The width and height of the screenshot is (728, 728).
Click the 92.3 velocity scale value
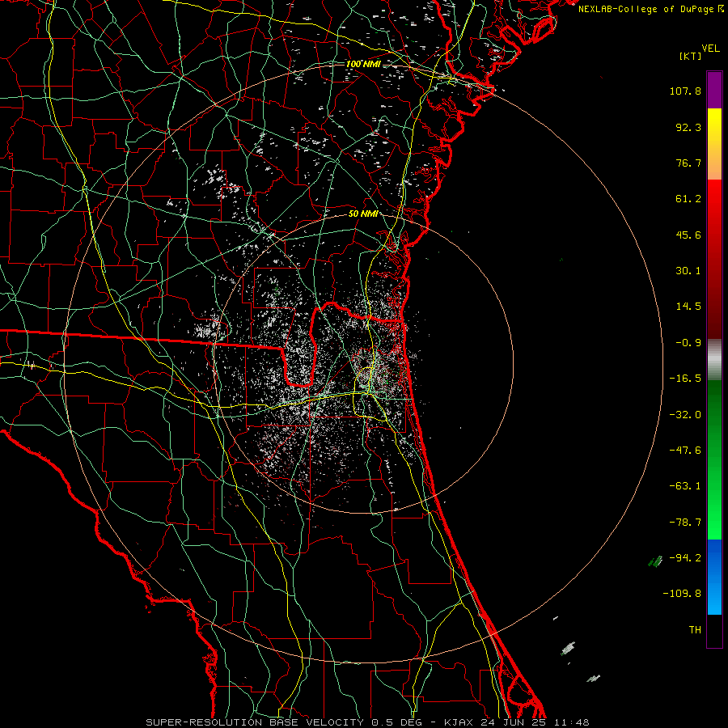tap(688, 127)
